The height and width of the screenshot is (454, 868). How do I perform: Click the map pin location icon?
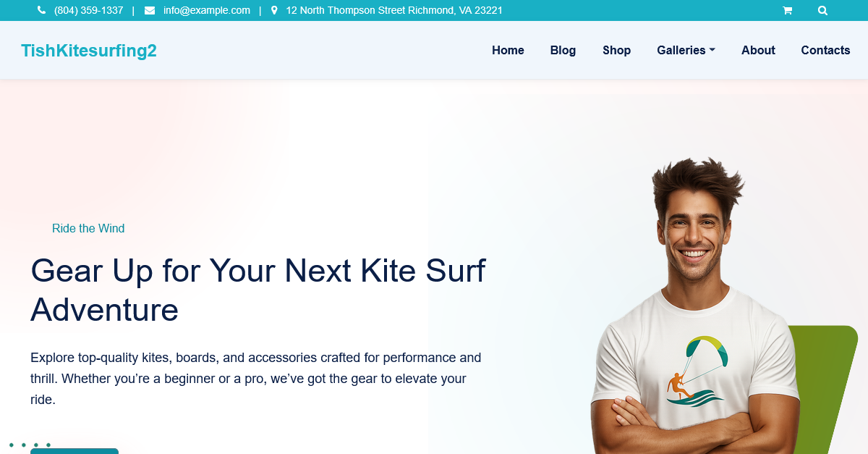[x=274, y=10]
